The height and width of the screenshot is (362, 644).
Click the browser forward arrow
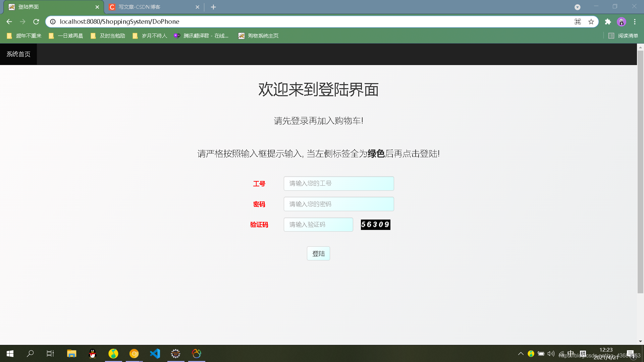pyautogui.click(x=22, y=22)
